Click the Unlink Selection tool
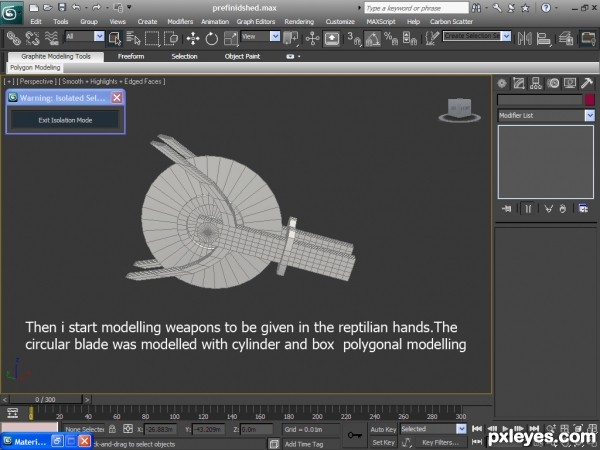 coord(33,38)
